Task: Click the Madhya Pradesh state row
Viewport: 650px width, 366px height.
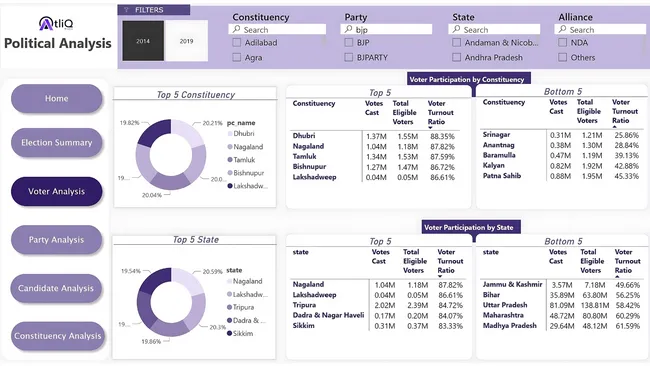Action: pos(561,326)
